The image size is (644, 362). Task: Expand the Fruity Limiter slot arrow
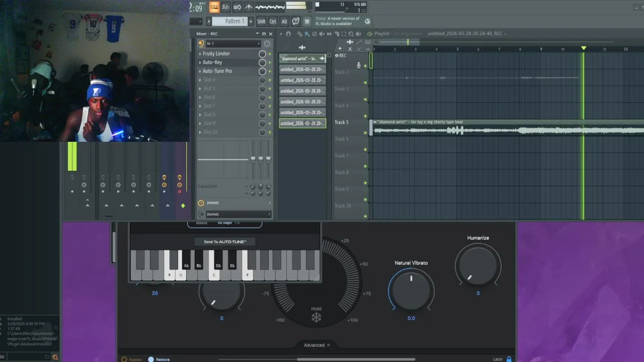click(x=200, y=54)
